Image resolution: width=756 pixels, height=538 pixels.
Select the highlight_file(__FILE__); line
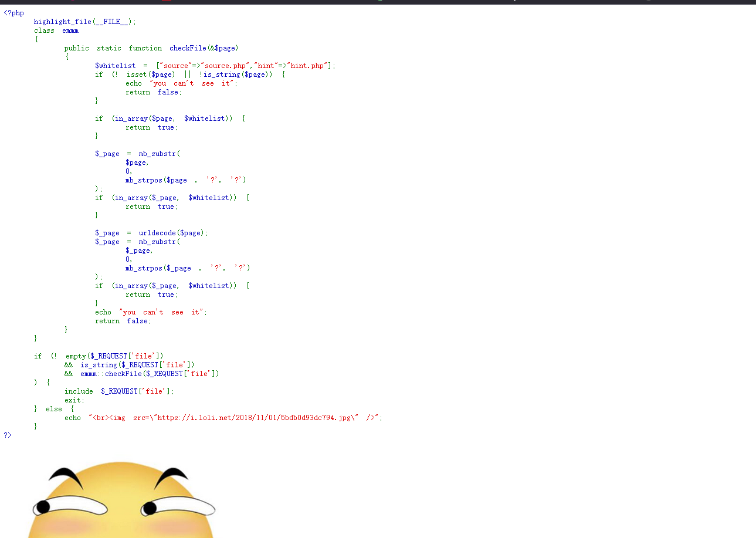click(x=85, y=22)
